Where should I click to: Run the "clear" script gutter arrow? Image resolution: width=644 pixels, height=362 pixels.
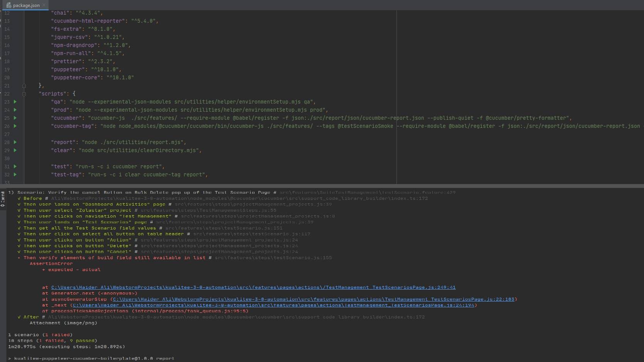[15, 150]
